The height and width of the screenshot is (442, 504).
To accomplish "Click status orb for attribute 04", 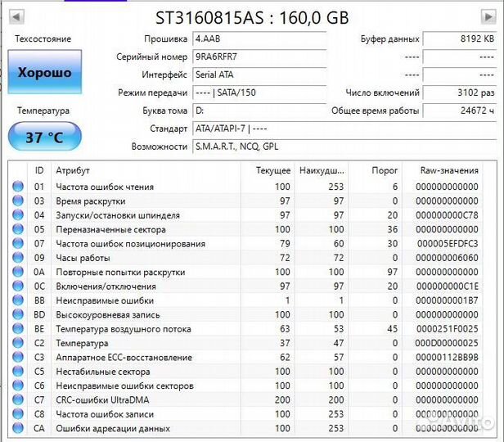I will tap(18, 215).
